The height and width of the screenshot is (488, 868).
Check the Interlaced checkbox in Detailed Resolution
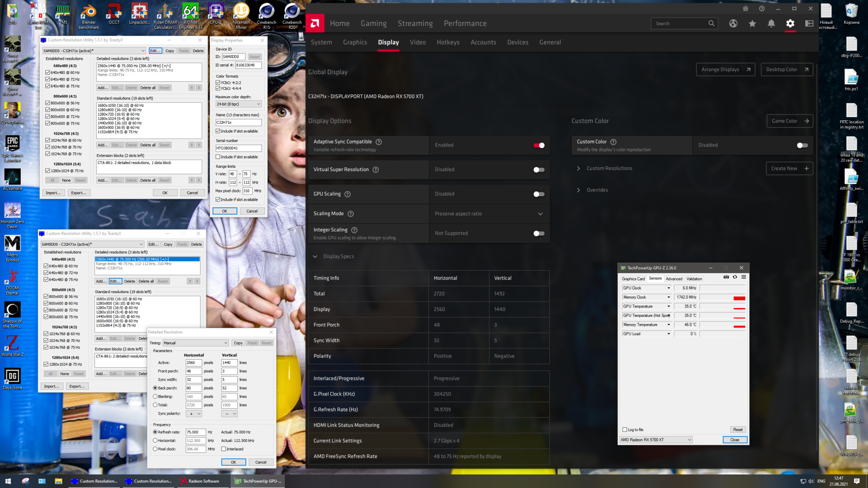[224, 449]
